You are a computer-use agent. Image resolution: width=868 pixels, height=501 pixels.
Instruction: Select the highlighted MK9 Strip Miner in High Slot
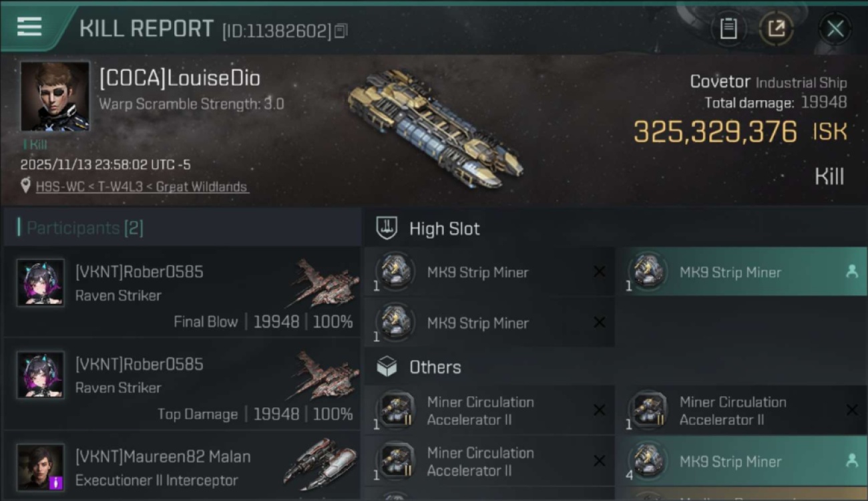[741, 271]
